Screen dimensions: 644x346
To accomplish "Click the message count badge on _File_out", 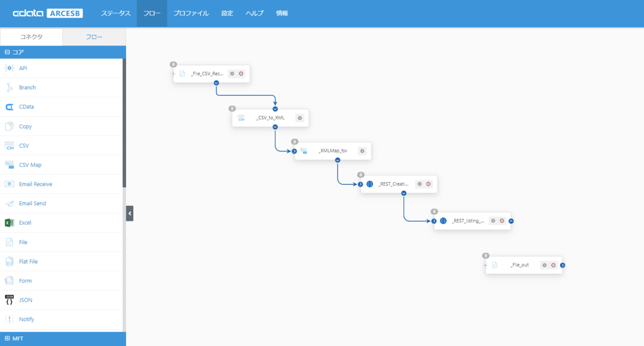I will pyautogui.click(x=486, y=256).
